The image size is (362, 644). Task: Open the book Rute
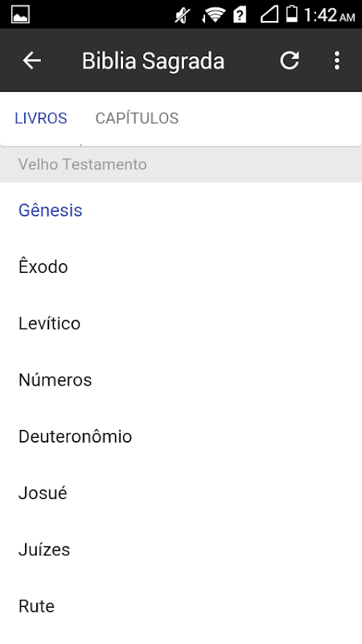pos(181,606)
